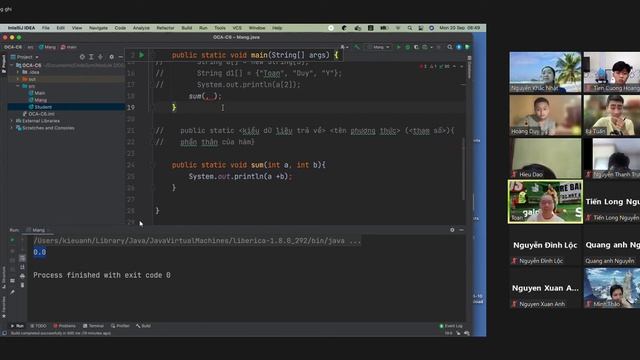Open the Build tool window tab

143,326
